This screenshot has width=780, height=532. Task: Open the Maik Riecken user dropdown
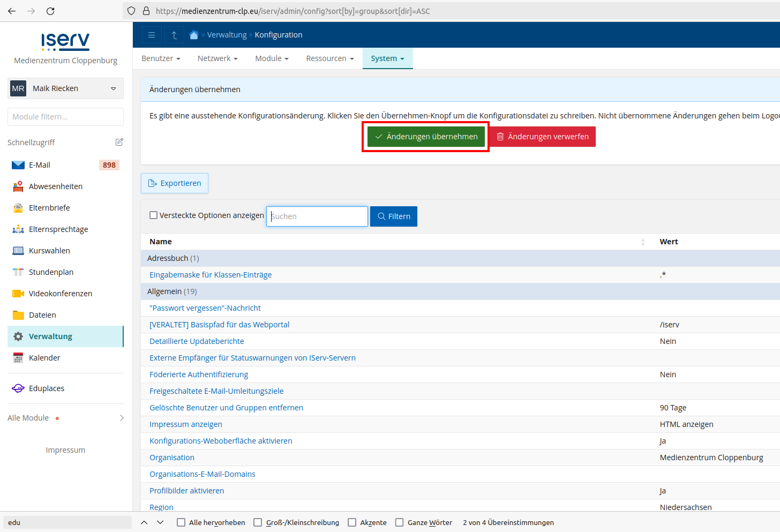click(x=65, y=88)
